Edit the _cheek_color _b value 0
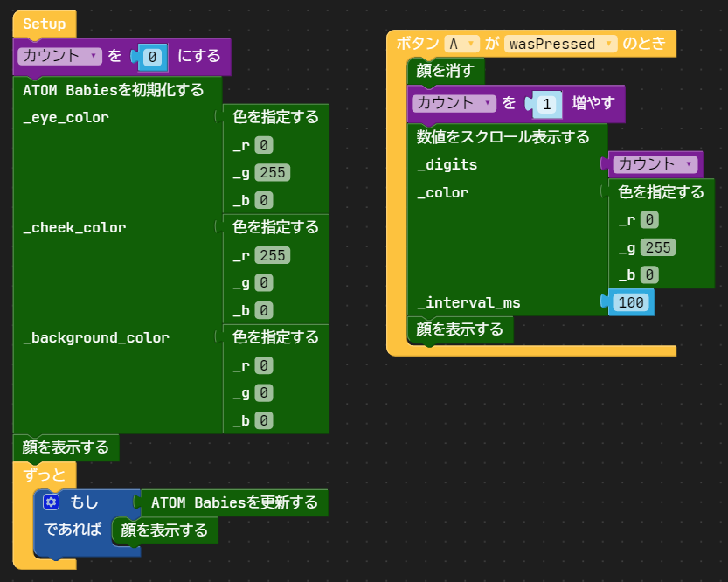This screenshot has width=728, height=582. tap(264, 310)
